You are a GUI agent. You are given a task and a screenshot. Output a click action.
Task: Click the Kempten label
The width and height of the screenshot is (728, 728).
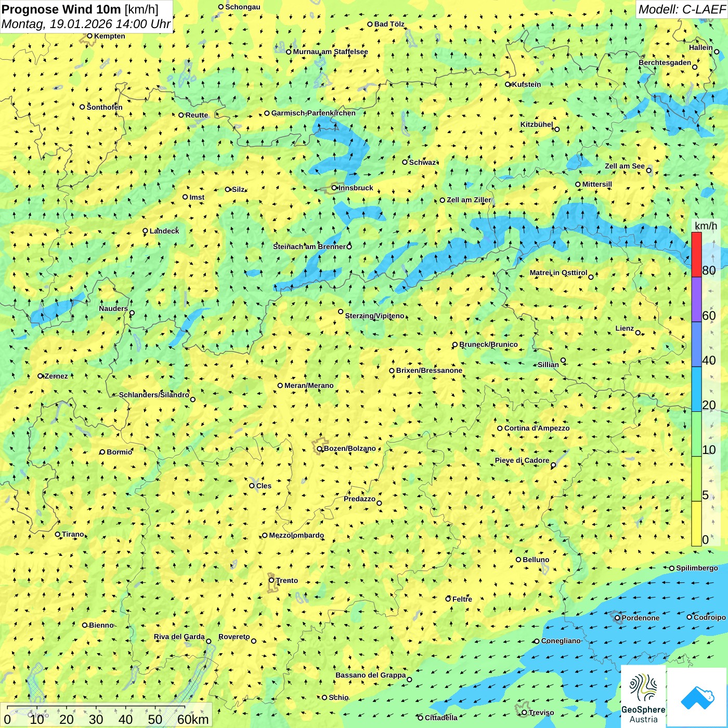click(109, 36)
